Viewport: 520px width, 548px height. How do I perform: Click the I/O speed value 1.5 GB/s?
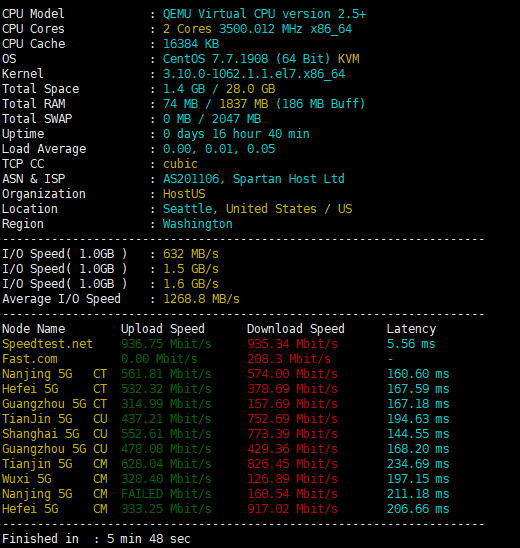coord(191,269)
